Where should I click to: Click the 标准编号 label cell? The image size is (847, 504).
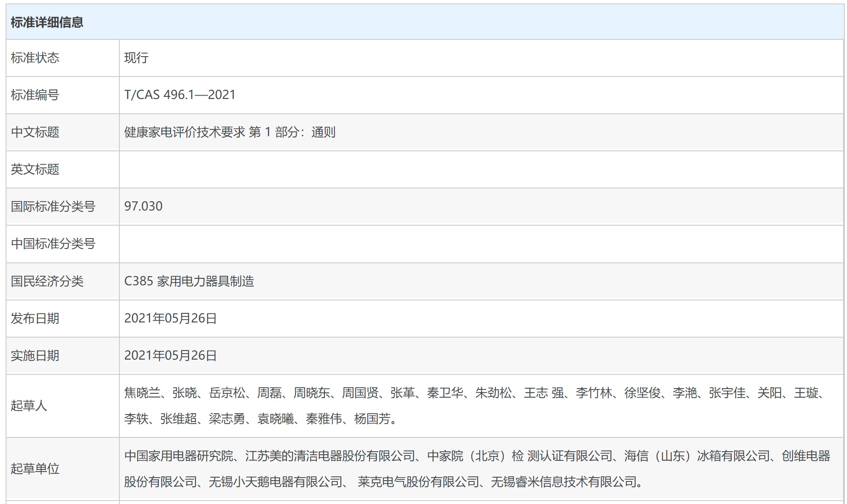coord(35,95)
